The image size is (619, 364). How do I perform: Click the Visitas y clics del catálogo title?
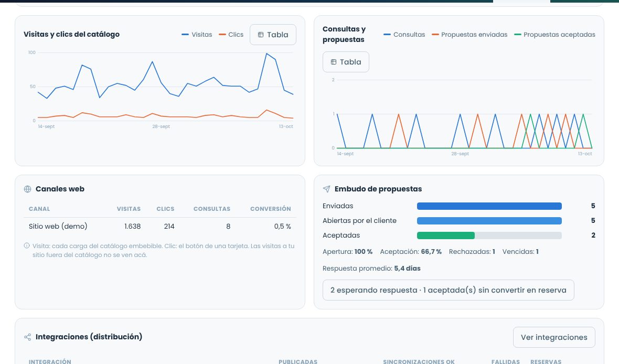pyautogui.click(x=71, y=34)
